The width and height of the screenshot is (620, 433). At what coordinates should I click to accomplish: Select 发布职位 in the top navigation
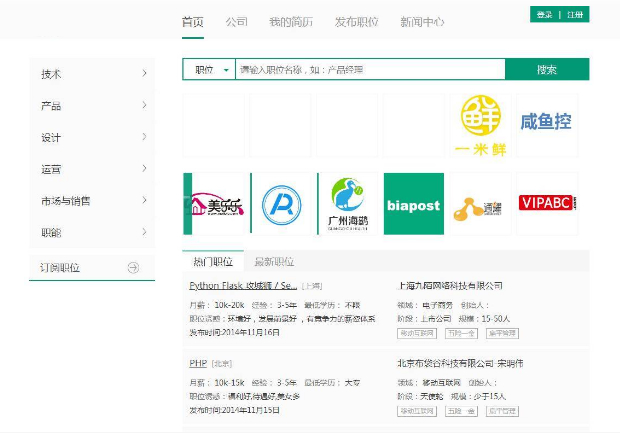(x=357, y=22)
